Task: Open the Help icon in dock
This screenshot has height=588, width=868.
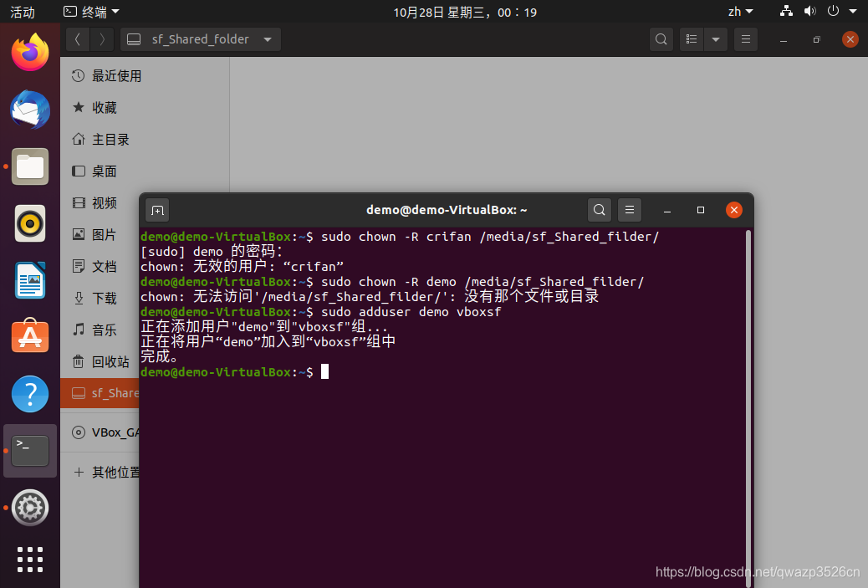Action: 30,394
